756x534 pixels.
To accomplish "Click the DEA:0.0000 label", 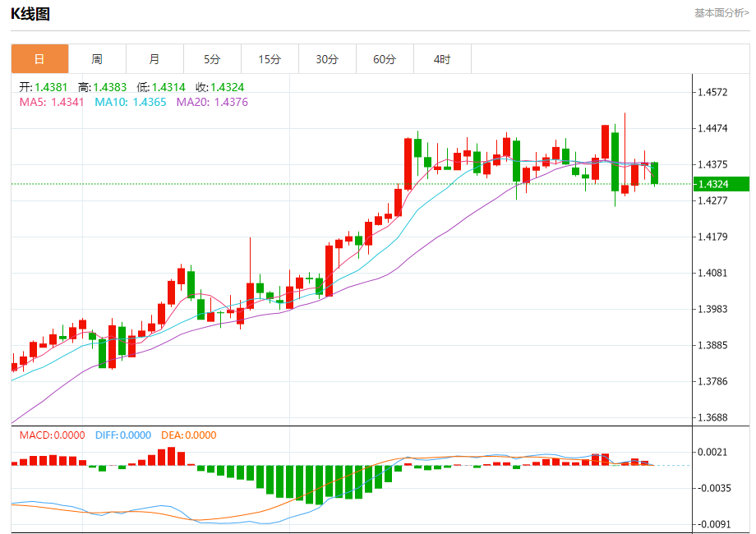I will click(x=188, y=435).
